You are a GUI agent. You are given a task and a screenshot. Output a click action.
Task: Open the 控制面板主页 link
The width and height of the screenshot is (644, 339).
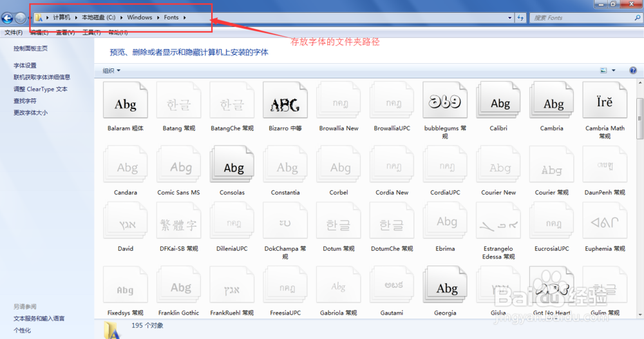pos(30,48)
